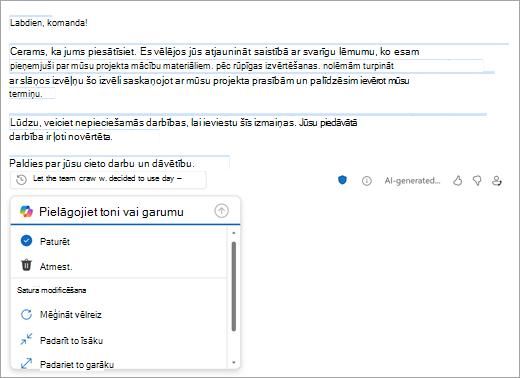
Task: Click the line starting 'pieņemjuši par mūsu projekta'
Action: [x=202, y=66]
